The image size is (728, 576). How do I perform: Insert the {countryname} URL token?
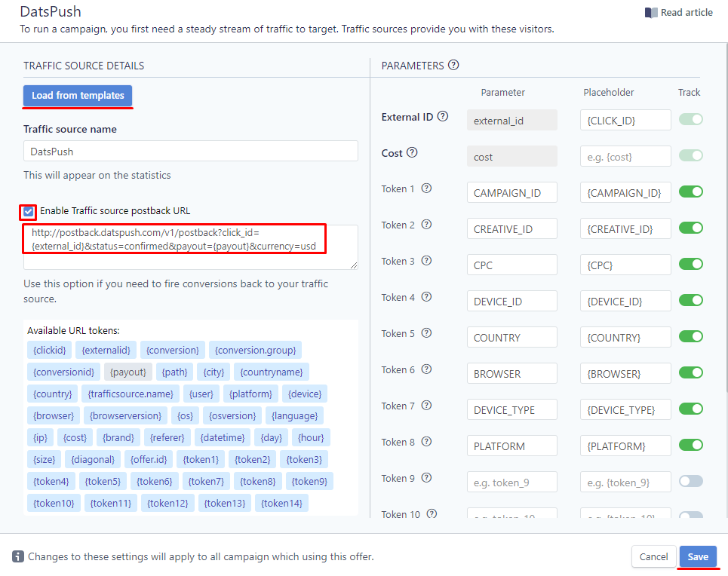(272, 372)
